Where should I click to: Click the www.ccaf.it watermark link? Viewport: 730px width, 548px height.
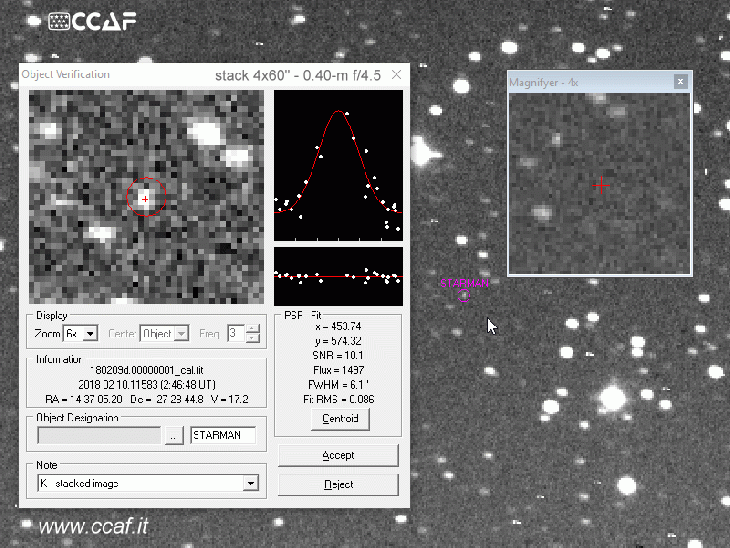(94, 525)
